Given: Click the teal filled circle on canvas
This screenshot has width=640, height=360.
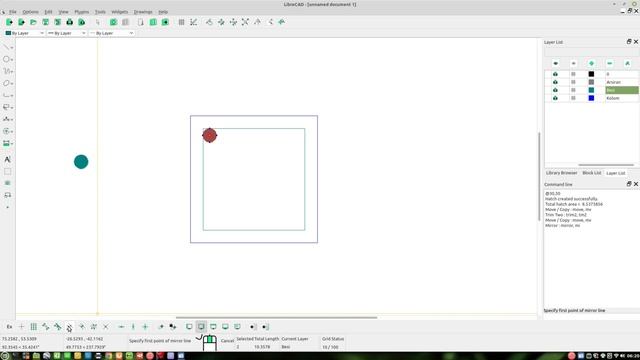Looking at the screenshot, I should tap(81, 162).
